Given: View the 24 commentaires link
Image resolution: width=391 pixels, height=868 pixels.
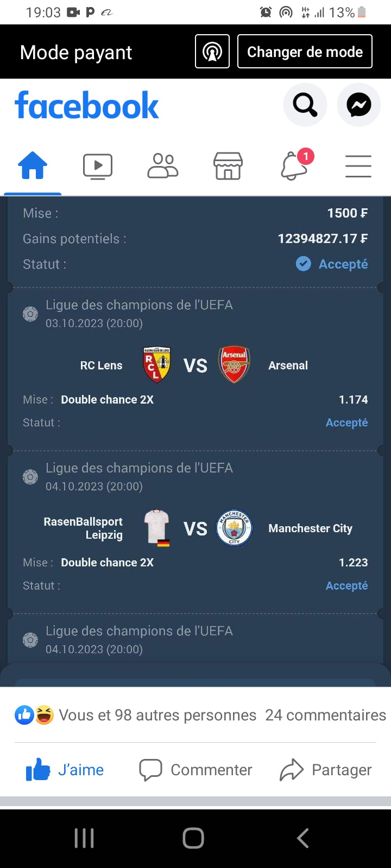Looking at the screenshot, I should 325,715.
